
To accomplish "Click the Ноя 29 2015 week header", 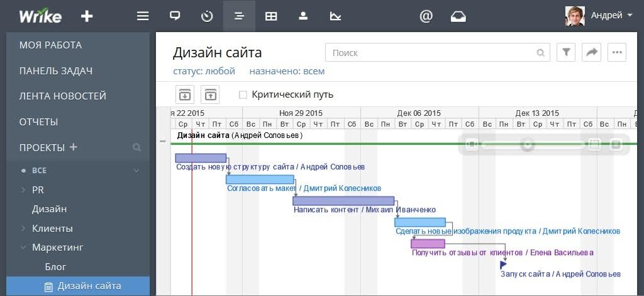I will tap(301, 113).
